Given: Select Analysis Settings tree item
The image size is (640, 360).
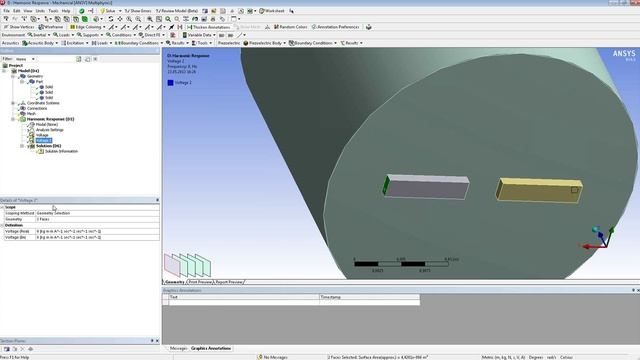Looking at the screenshot, I should click(x=49, y=130).
